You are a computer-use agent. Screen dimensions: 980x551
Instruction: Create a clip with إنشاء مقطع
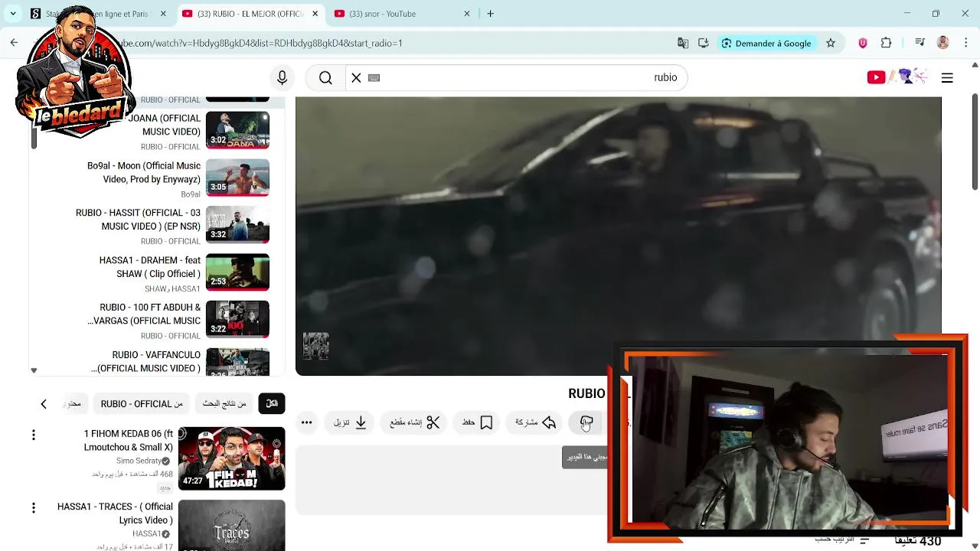pyautogui.click(x=414, y=422)
